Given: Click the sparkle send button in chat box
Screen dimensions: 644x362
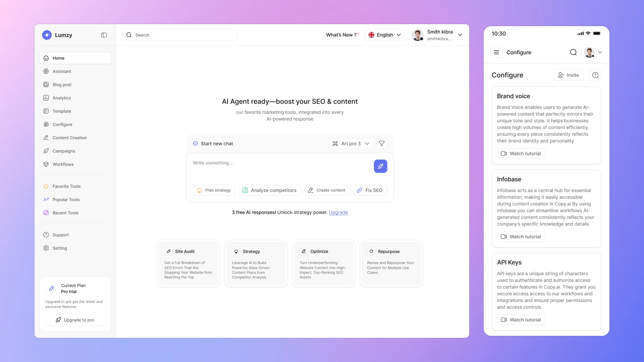Looking at the screenshot, I should (380, 166).
